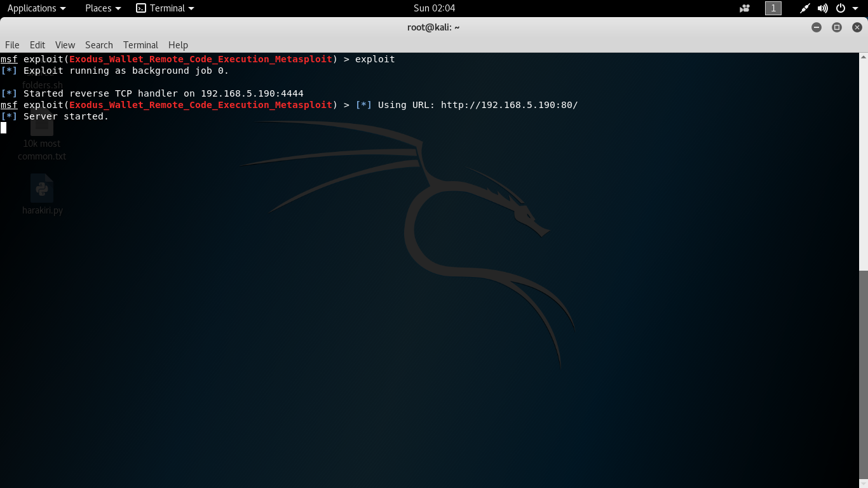This screenshot has width=868, height=488.
Task: Click the URL http://192.168.5.190:80/
Action: [510, 105]
